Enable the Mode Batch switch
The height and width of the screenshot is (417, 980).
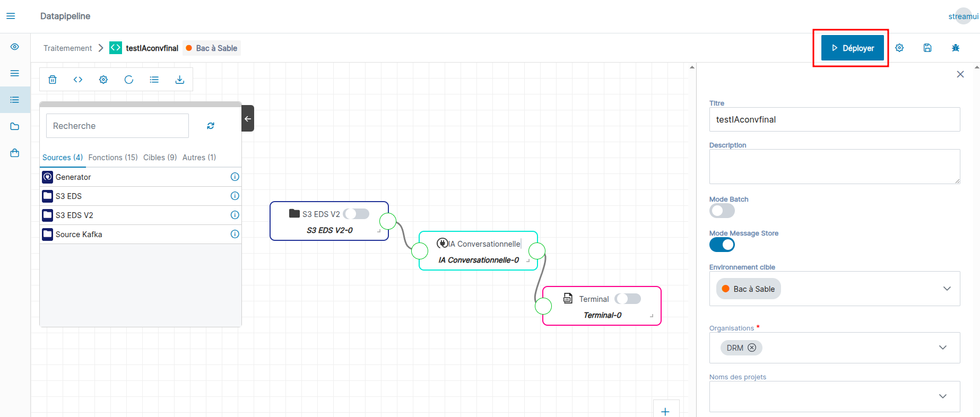[722, 211]
